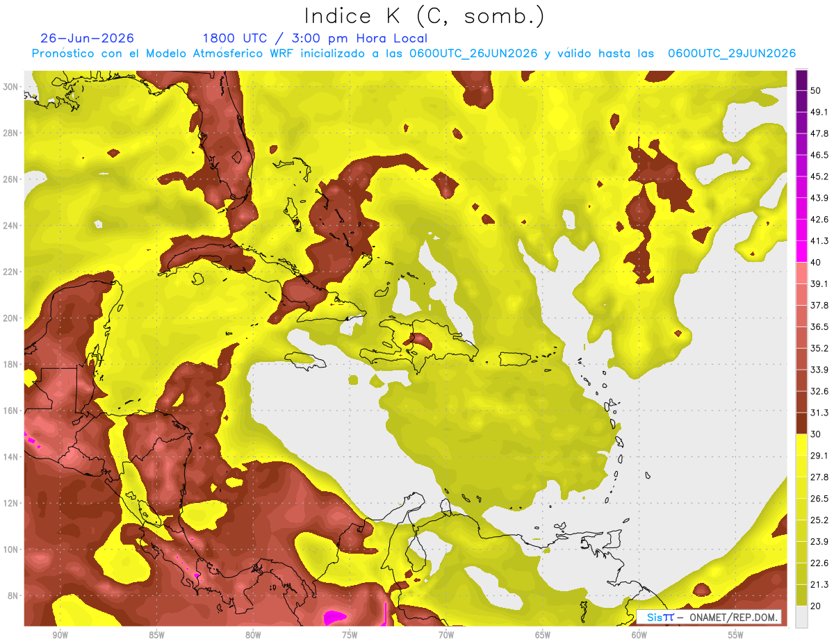Click the longitude label "85W"
This screenshot has height=644, width=834.
tap(156, 635)
